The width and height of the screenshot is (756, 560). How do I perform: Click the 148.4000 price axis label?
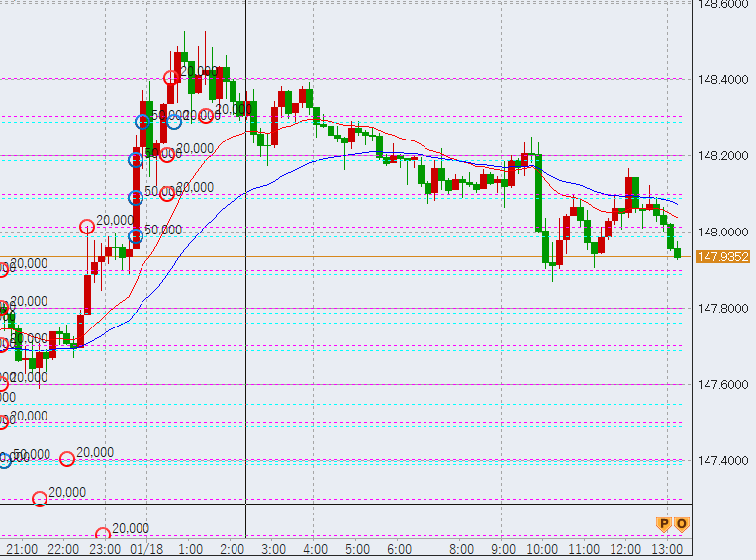pos(721,79)
